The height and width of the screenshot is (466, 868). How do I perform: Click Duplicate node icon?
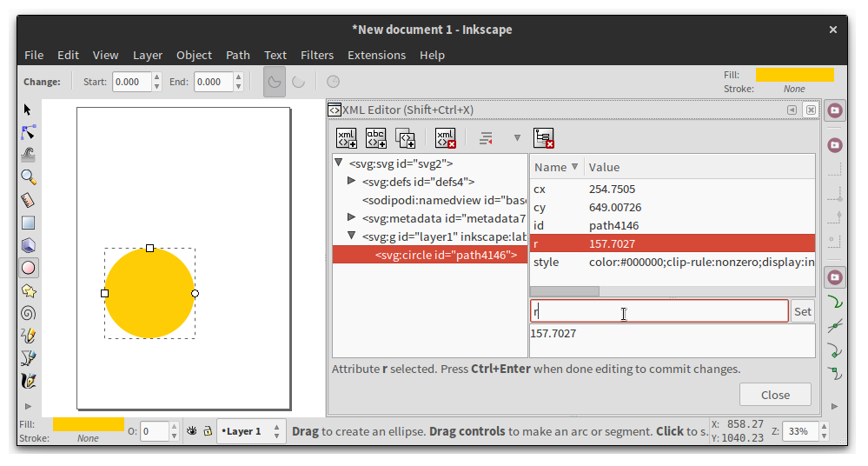tap(405, 138)
